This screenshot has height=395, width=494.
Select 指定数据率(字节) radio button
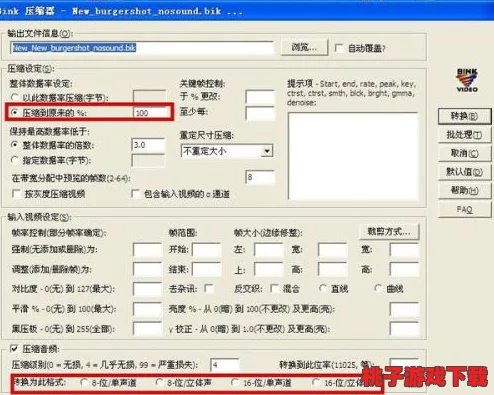pyautogui.click(x=15, y=160)
